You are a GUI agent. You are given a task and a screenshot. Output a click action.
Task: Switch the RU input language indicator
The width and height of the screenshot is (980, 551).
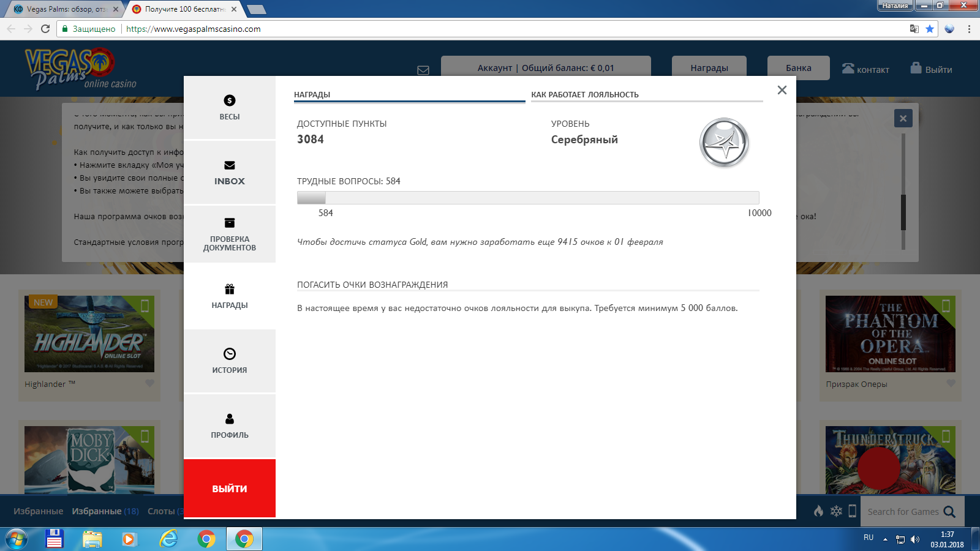pyautogui.click(x=869, y=538)
